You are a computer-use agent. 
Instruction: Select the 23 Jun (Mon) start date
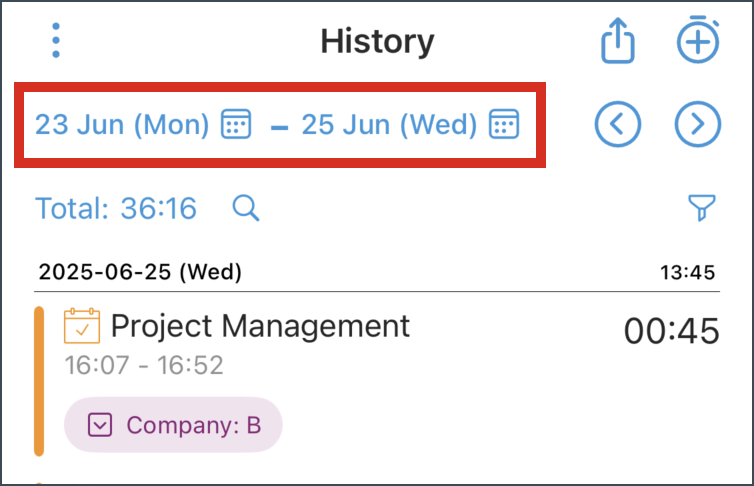pos(122,125)
